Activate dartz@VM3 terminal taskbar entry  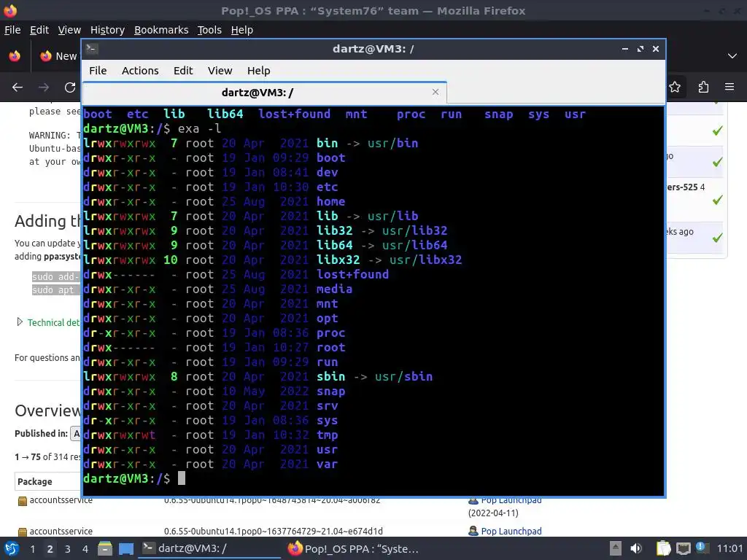[209, 548]
